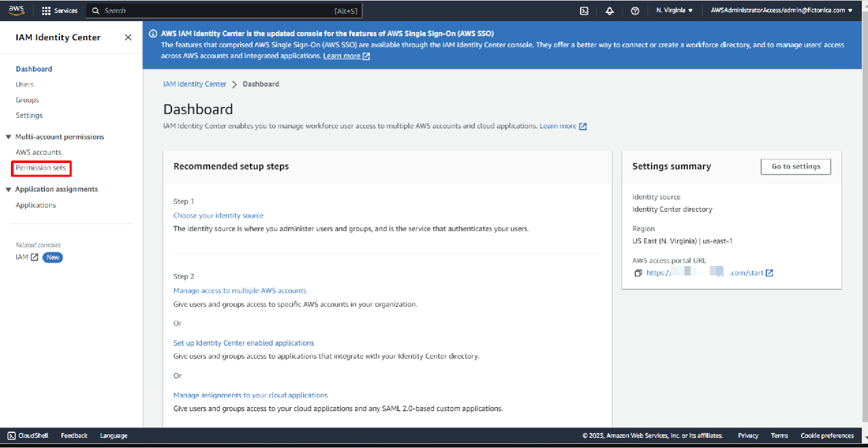
Task: Collapse the Multi-account permissions section
Action: [9, 137]
